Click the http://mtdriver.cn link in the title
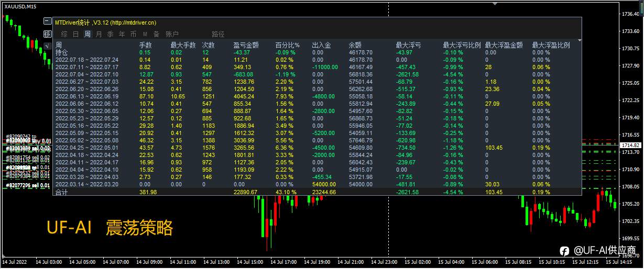Image resolution: width=644 pixels, height=269 pixels. (x=134, y=23)
